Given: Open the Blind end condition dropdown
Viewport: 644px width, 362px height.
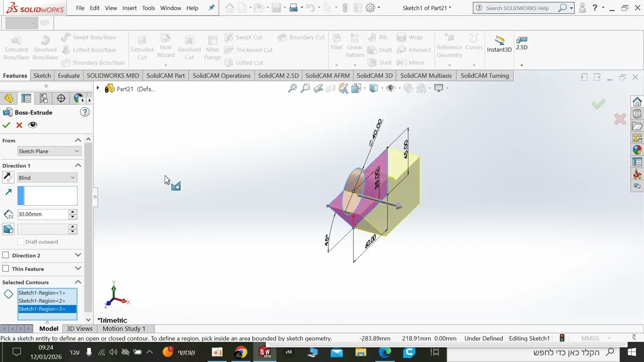Looking at the screenshot, I should click(47, 177).
